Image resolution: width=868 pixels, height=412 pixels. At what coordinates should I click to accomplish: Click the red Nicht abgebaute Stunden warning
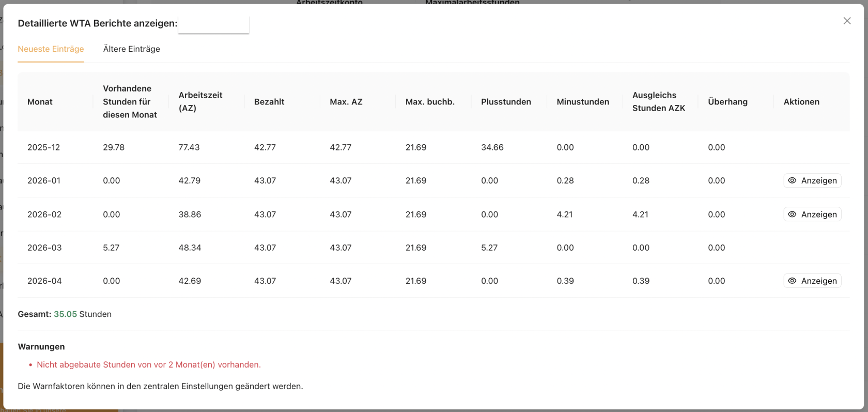(x=149, y=364)
